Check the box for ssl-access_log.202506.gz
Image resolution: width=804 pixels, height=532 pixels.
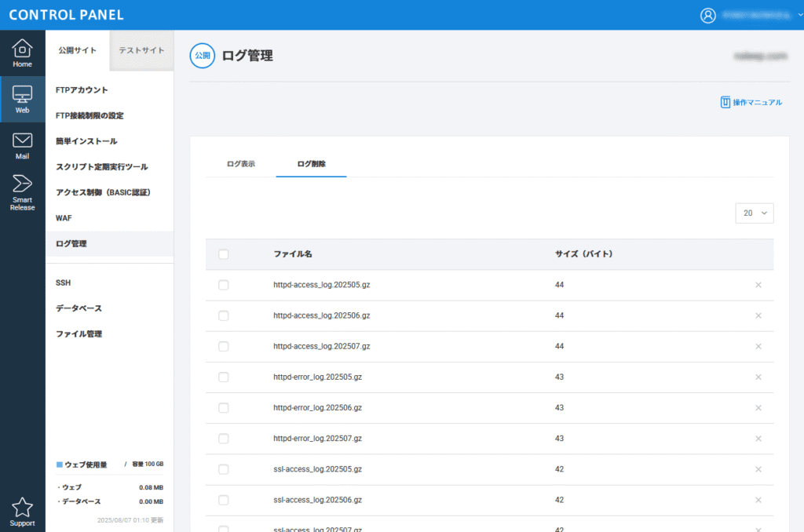coord(224,501)
